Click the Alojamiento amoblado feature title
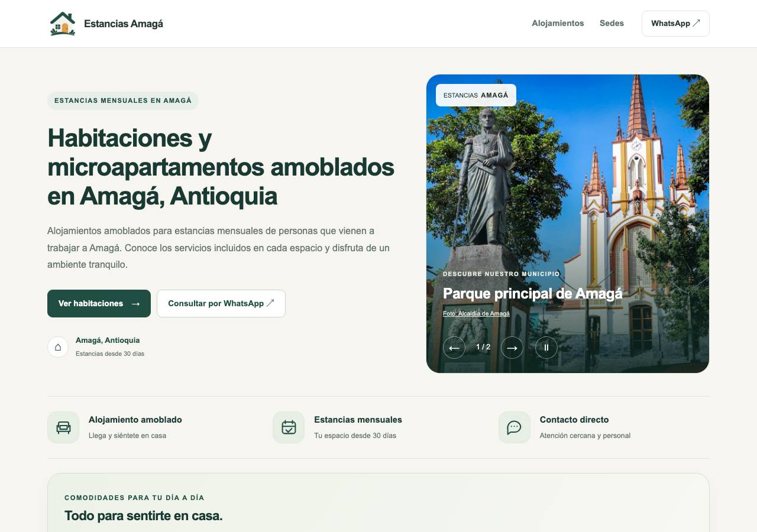The width and height of the screenshot is (757, 532). click(135, 420)
